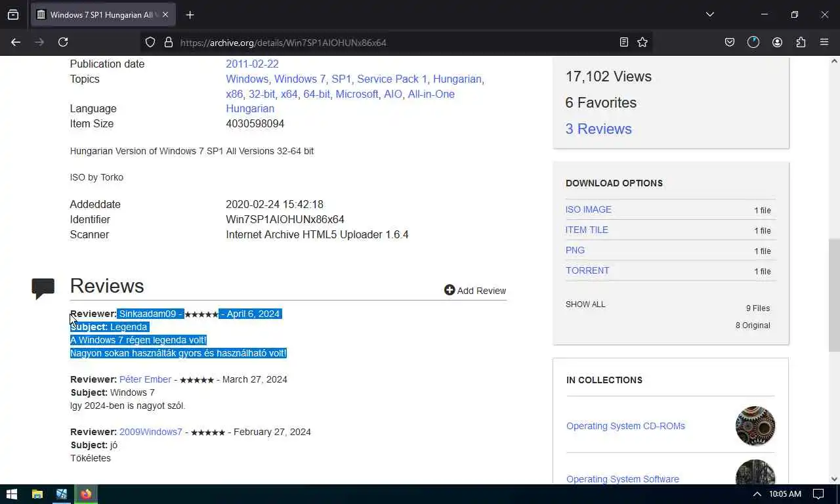Go back to previous page
This screenshot has width=840, height=504.
pos(16,42)
